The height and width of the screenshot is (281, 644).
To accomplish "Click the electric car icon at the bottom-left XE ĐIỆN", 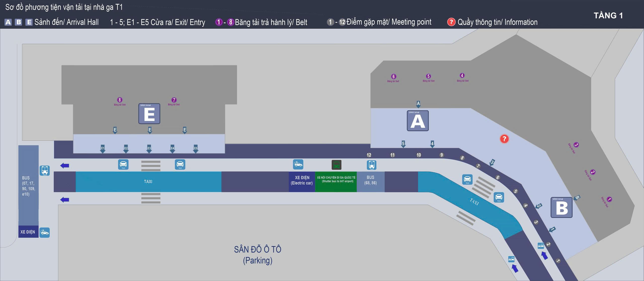I will coord(45,232).
